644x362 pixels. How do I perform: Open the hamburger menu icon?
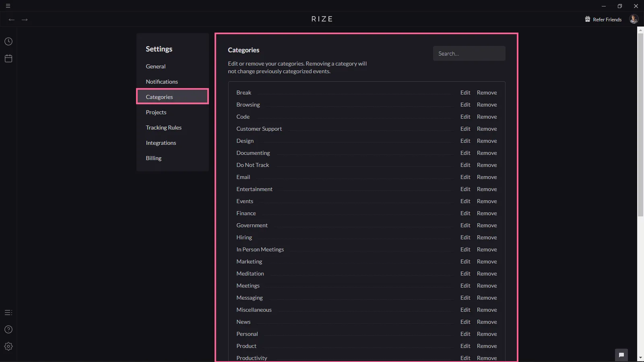(8, 6)
